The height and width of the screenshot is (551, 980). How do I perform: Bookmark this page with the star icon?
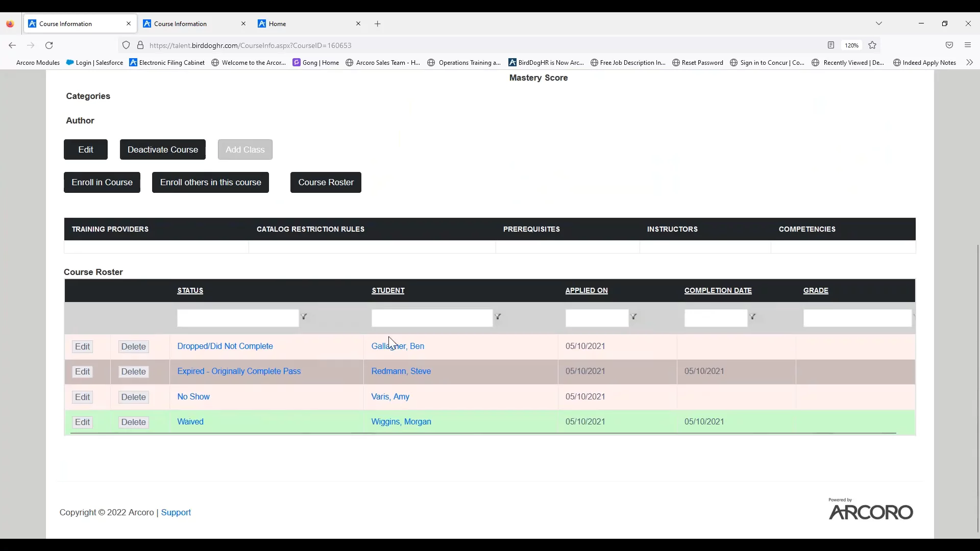click(x=872, y=45)
